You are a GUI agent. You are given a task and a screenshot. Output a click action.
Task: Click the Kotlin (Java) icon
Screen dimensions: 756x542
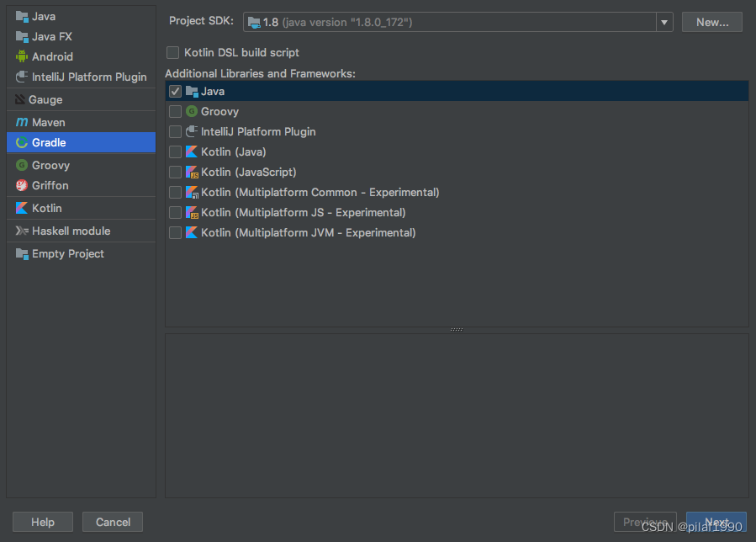click(192, 151)
